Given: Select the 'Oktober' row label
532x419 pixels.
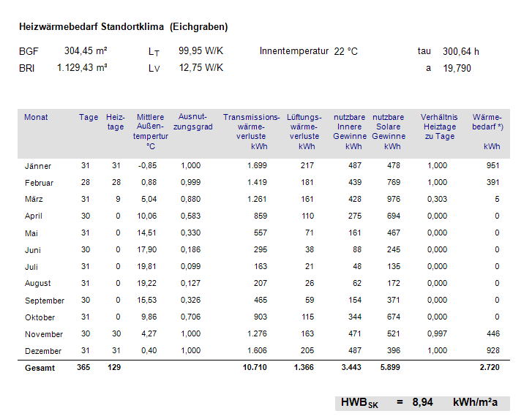Looking at the screenshot, I should tap(40, 317).
